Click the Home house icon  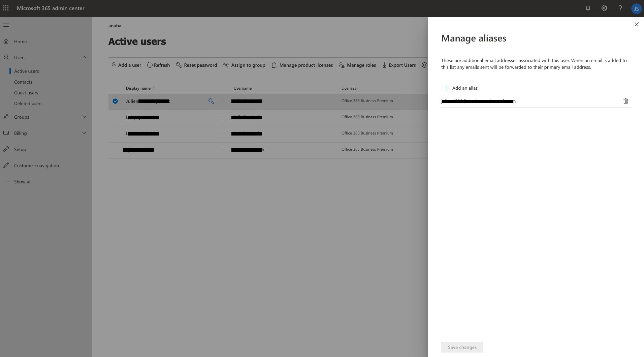(x=6, y=41)
